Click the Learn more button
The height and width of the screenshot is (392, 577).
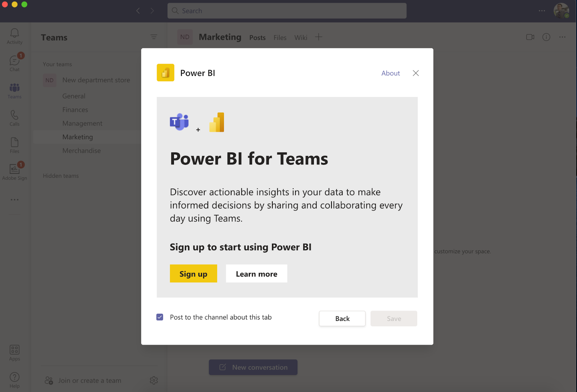[256, 274]
